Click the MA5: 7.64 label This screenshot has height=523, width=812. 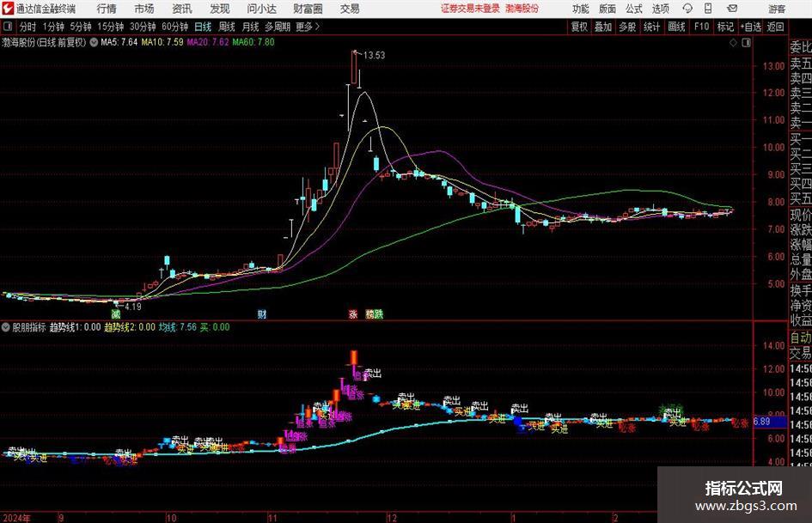pos(119,42)
